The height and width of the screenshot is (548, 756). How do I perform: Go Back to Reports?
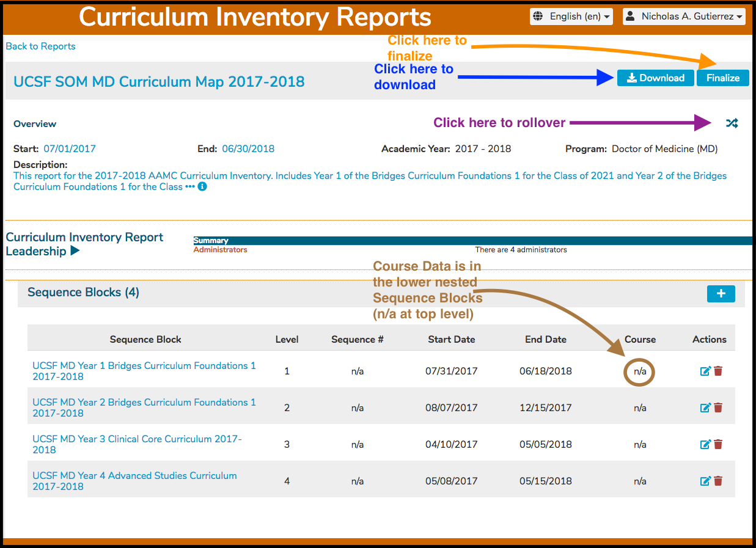click(41, 46)
